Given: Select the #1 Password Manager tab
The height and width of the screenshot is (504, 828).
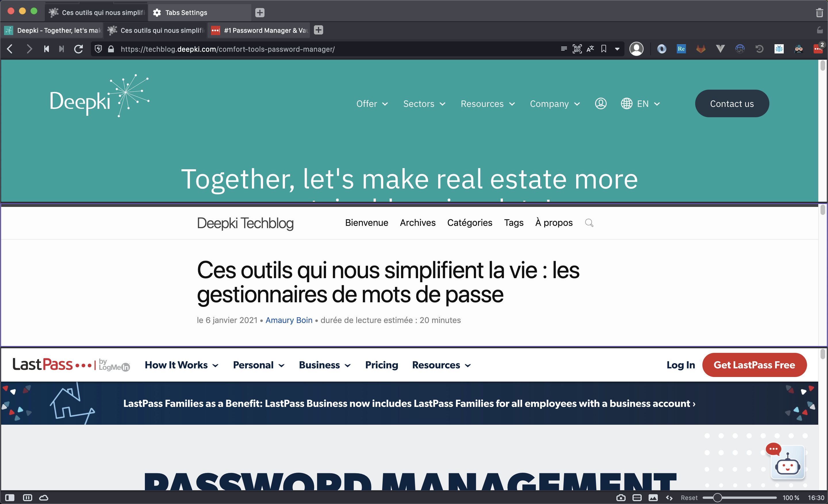Looking at the screenshot, I should click(259, 30).
